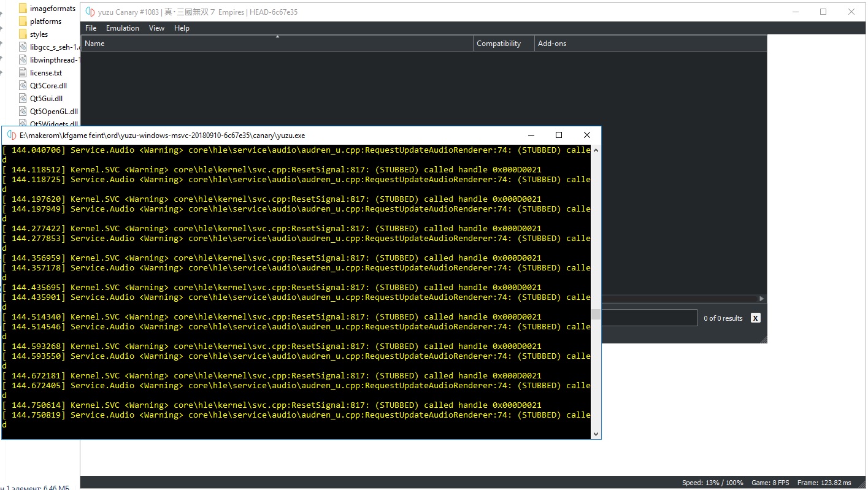Minimize the yuzu console window
The height and width of the screenshot is (490, 868).
pyautogui.click(x=530, y=135)
